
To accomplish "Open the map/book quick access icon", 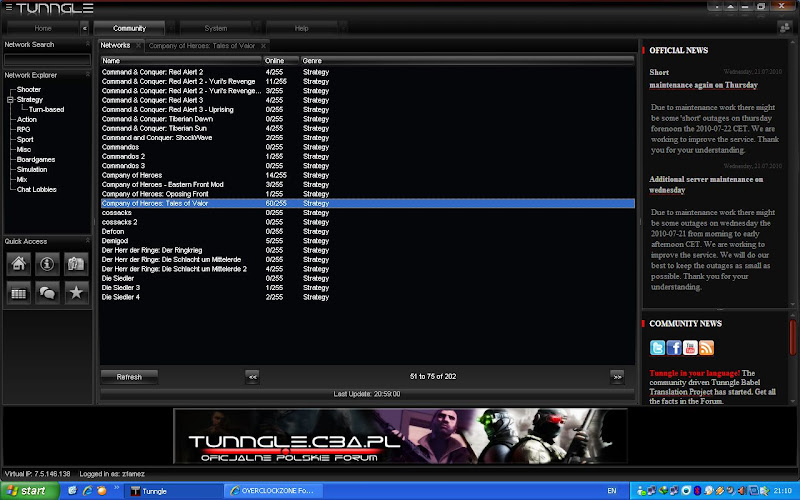I will coord(76,264).
